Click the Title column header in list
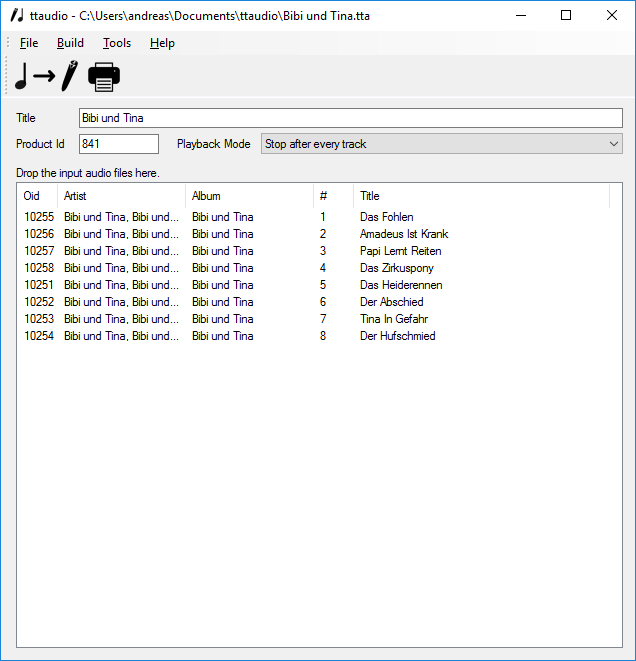The height and width of the screenshot is (661, 636). [481, 196]
